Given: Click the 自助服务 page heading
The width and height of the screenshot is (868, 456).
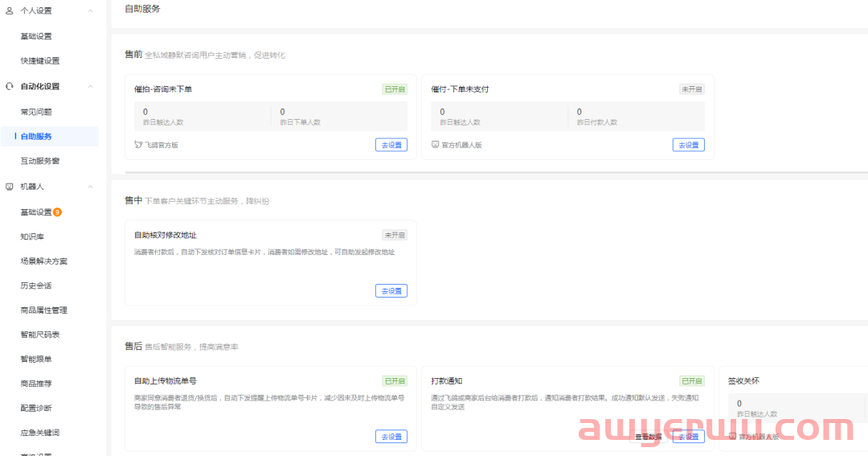Looking at the screenshot, I should click(143, 9).
